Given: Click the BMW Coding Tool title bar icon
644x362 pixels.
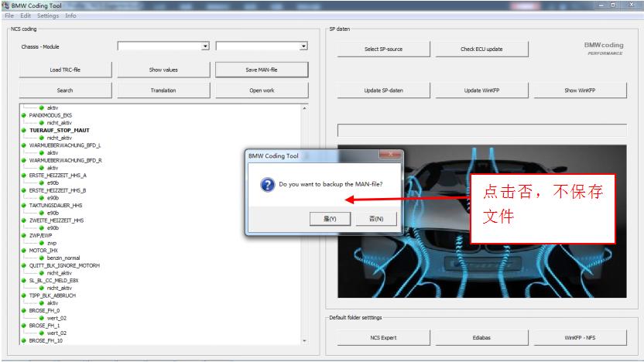Looking at the screenshot, I should click(5, 5).
